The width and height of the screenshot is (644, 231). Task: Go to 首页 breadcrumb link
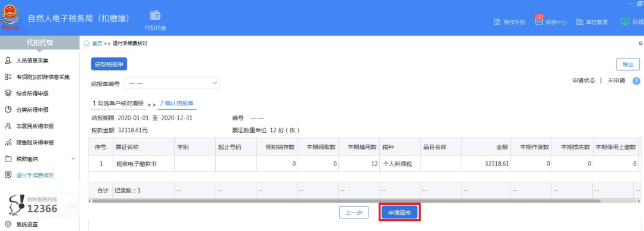click(97, 43)
